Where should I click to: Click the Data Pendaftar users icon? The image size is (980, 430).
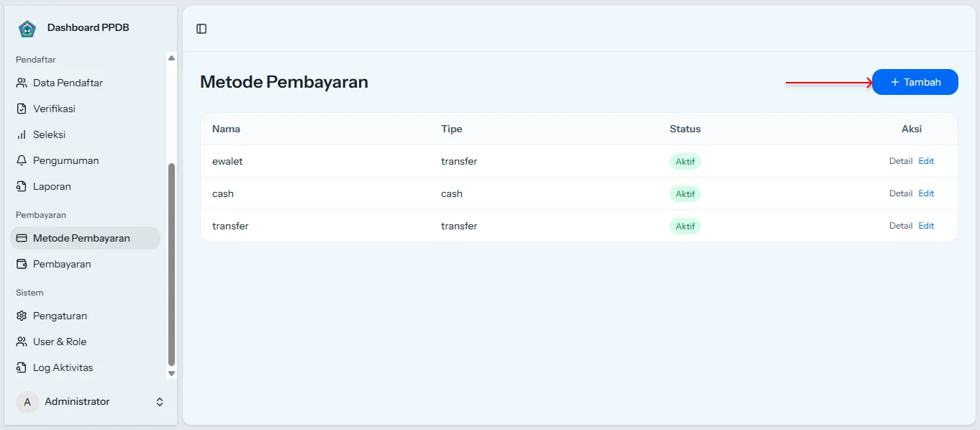[22, 83]
